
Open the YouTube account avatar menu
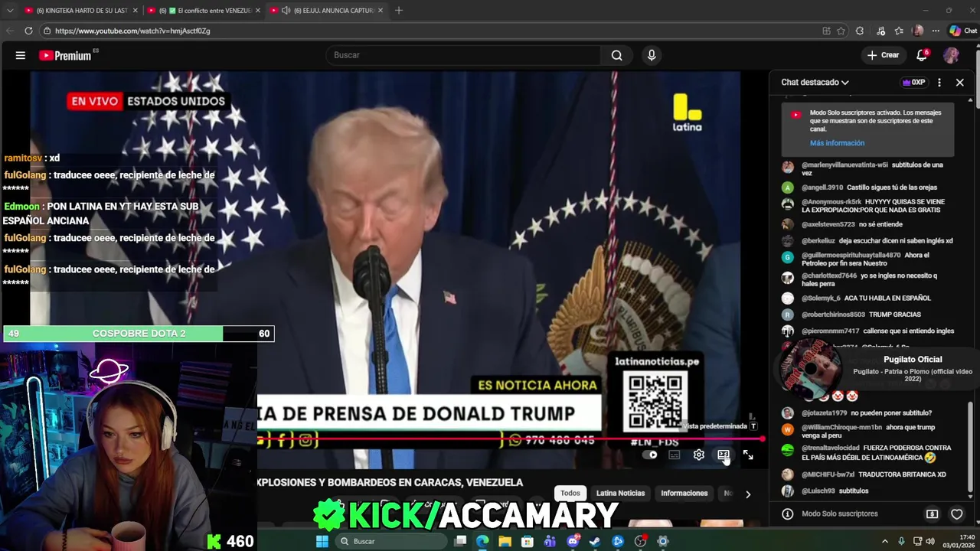tap(951, 55)
